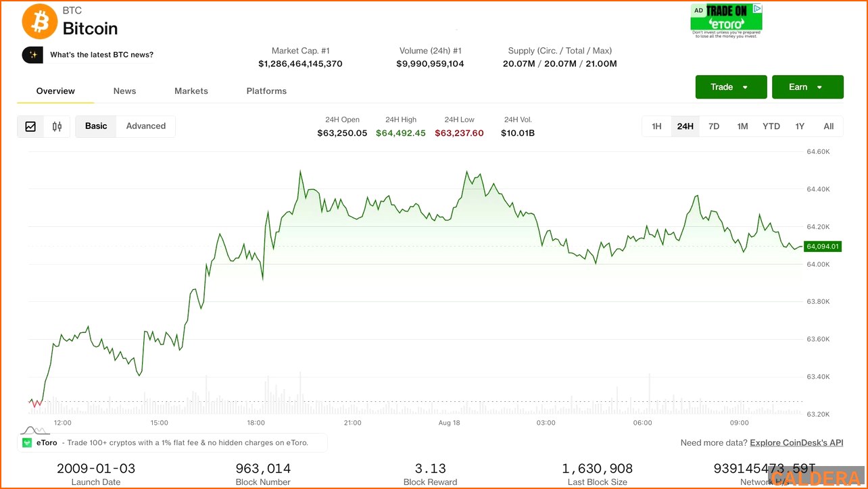Viewport: 868px width, 489px height.
Task: Click the last block size 1,630,908
Action: (598, 468)
